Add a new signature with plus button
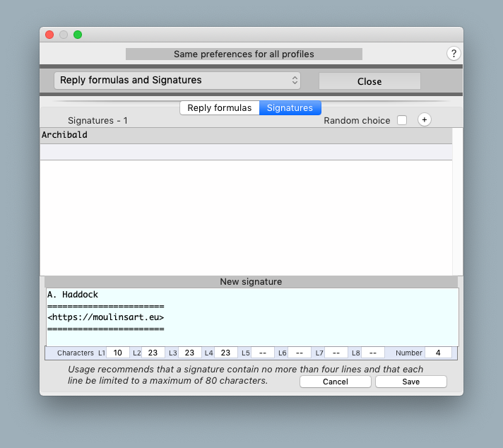Image resolution: width=503 pixels, height=448 pixels. pos(424,120)
